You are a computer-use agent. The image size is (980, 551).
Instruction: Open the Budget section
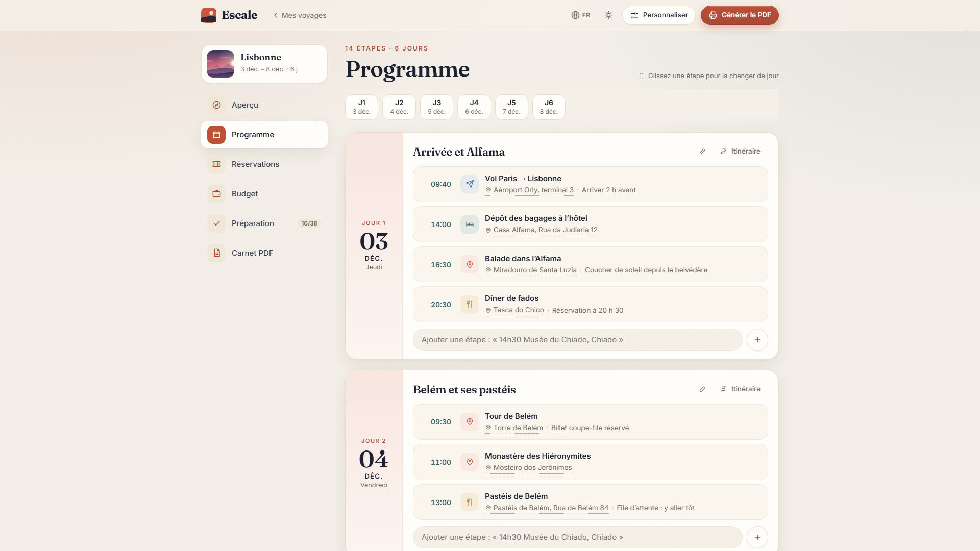click(264, 194)
